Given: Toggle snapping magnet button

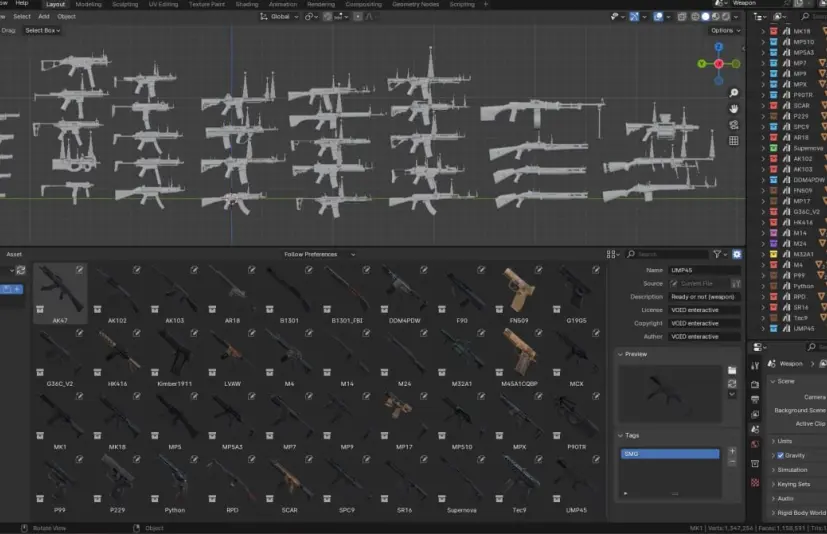Looking at the screenshot, I should click(x=328, y=17).
